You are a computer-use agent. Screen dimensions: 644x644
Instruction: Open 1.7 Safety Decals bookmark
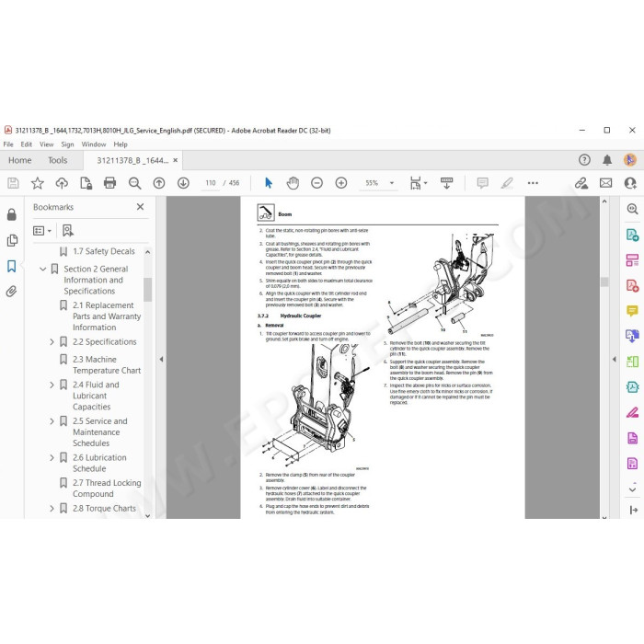pyautogui.click(x=103, y=251)
